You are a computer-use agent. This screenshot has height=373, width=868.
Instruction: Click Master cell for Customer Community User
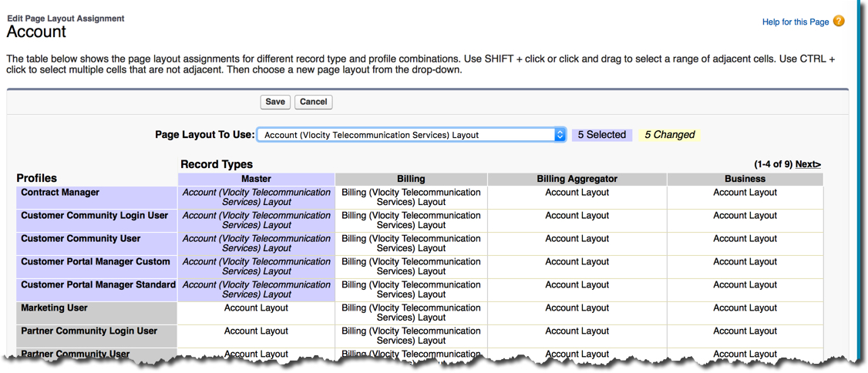pyautogui.click(x=256, y=244)
